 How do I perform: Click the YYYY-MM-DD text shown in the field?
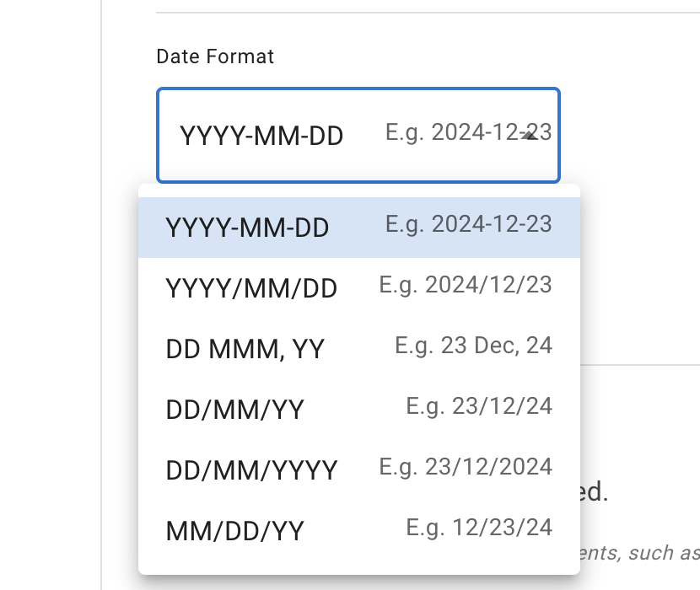pos(263,134)
